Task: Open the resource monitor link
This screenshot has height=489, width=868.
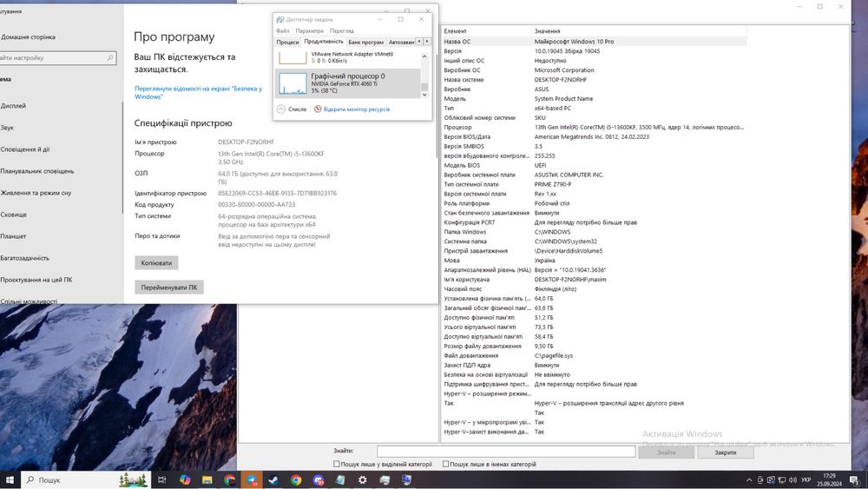Action: click(357, 109)
